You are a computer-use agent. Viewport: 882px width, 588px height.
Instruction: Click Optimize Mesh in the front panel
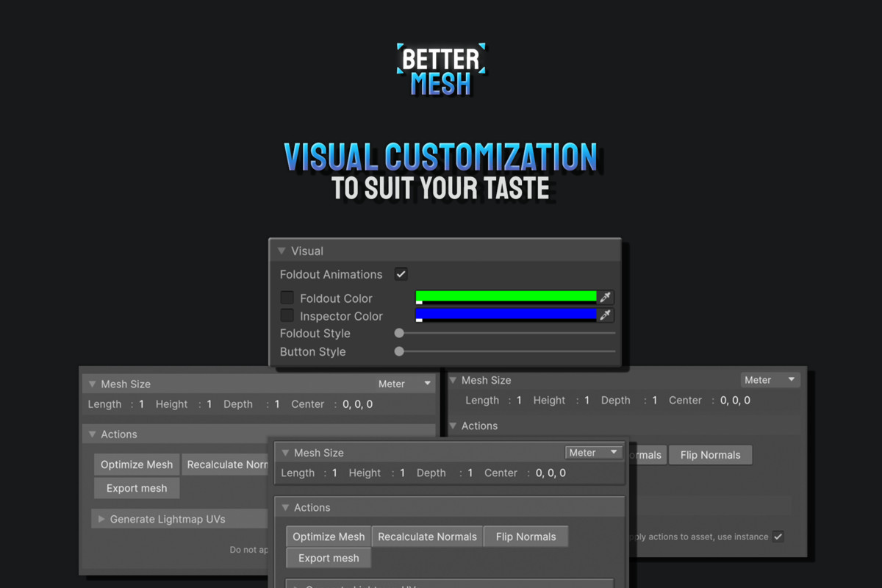point(329,537)
